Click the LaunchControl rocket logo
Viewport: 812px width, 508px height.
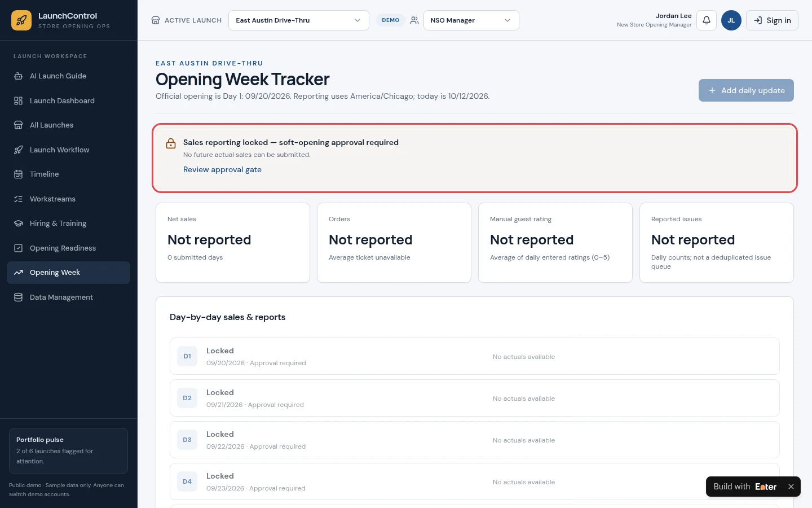pyautogui.click(x=21, y=20)
